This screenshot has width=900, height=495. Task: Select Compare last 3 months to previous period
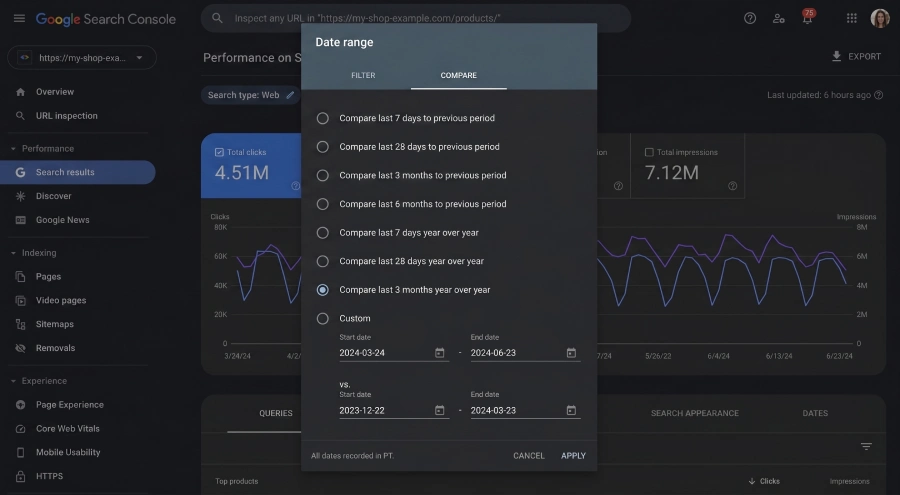[323, 175]
